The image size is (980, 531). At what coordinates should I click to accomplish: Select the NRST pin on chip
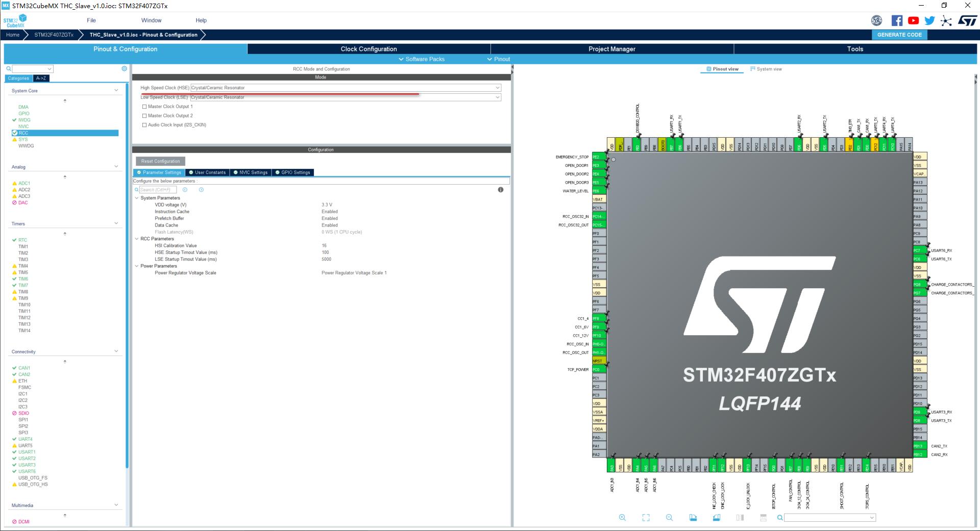pyautogui.click(x=599, y=361)
